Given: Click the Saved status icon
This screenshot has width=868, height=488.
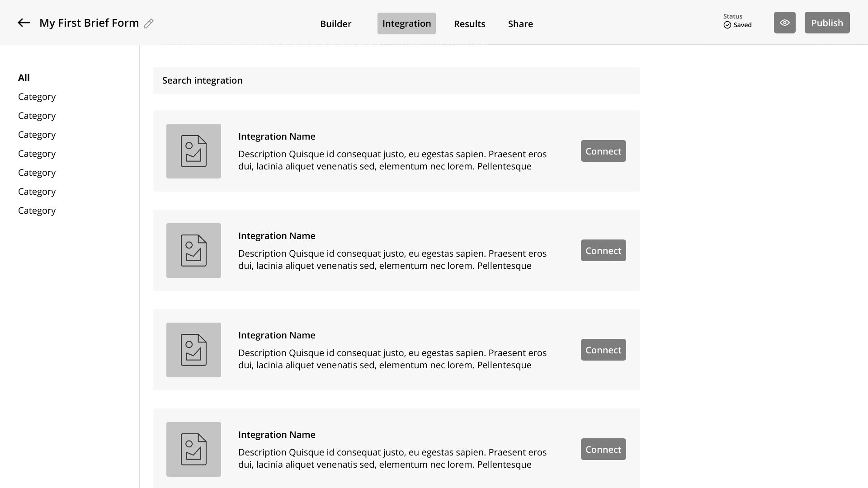Looking at the screenshot, I should click(x=728, y=25).
